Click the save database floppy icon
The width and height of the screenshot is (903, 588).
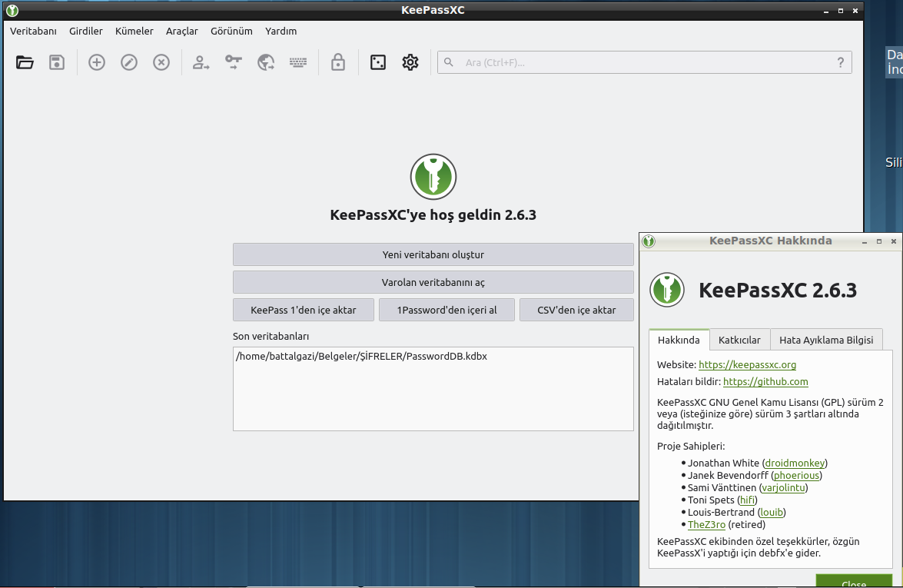[56, 62]
